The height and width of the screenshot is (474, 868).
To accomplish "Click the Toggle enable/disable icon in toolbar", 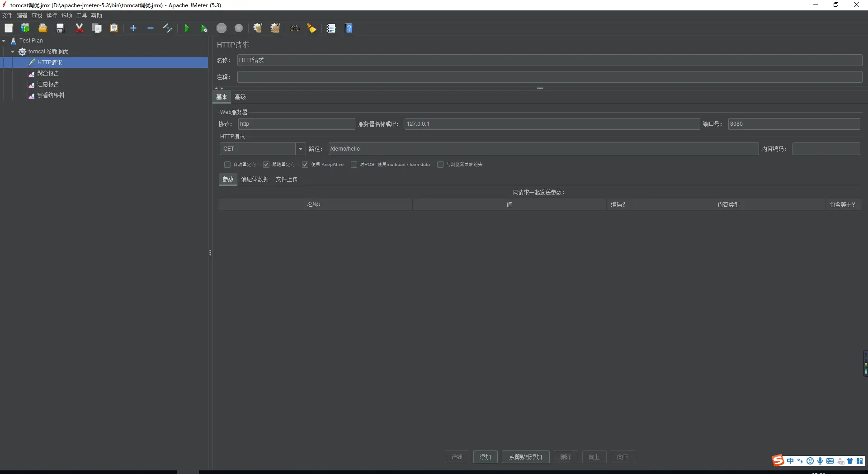I will (168, 28).
